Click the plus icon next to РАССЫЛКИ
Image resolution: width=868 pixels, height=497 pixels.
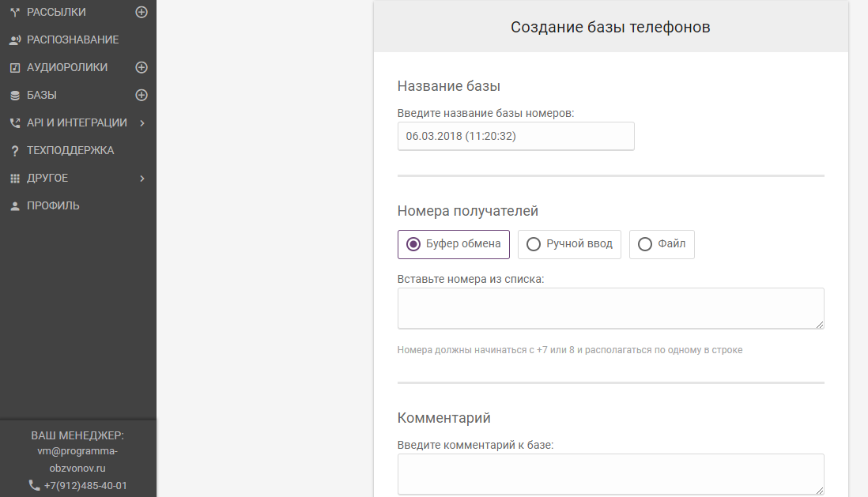[x=142, y=12]
